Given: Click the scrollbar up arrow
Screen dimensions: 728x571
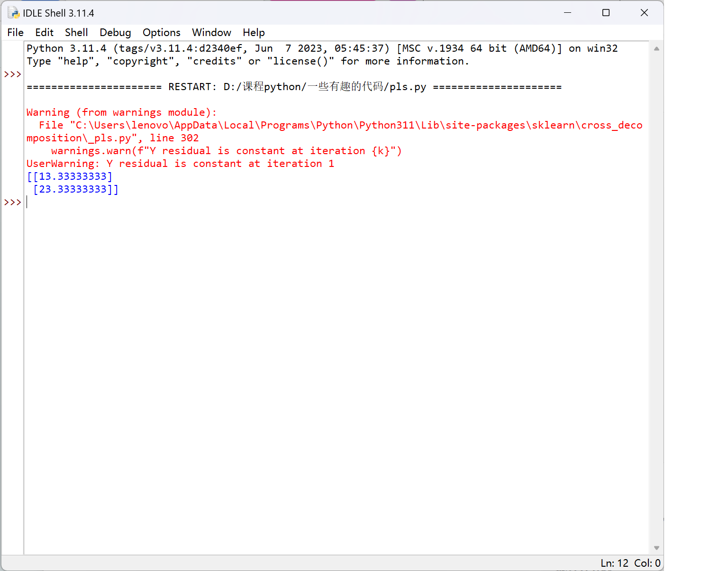Looking at the screenshot, I should click(656, 48).
